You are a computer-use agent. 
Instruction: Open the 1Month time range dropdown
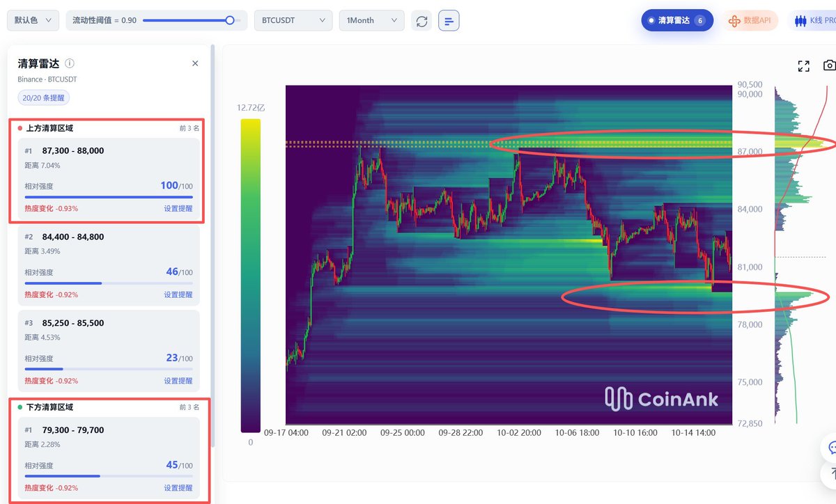(371, 21)
